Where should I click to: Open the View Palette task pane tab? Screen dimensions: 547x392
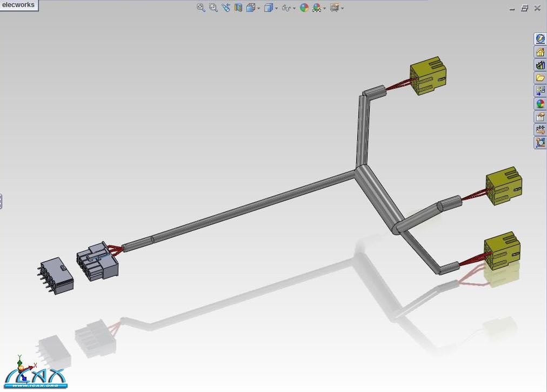pyautogui.click(x=540, y=91)
